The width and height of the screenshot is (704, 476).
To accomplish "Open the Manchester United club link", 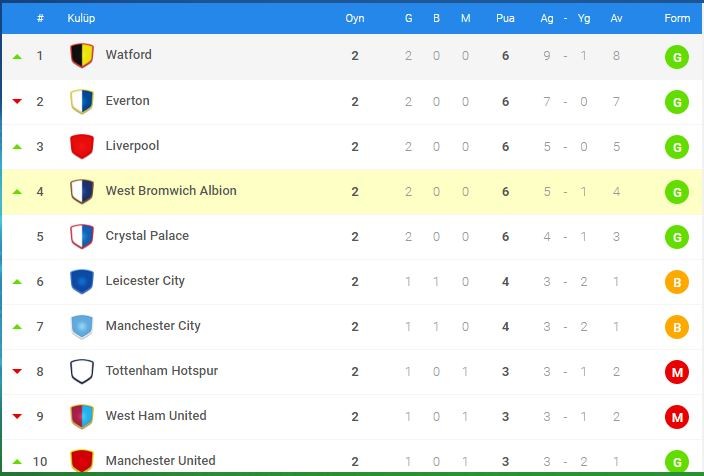I will (x=160, y=460).
